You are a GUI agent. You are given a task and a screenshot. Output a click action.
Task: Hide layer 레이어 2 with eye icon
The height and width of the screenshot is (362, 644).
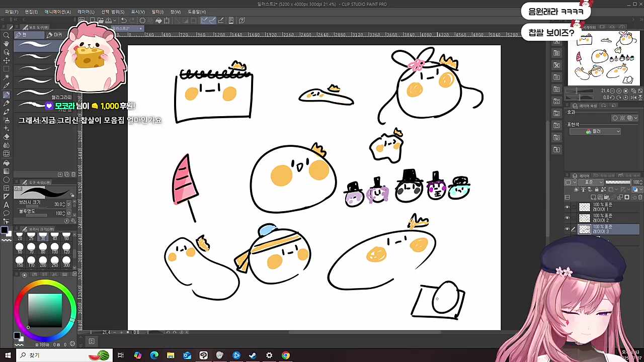pyautogui.click(x=568, y=218)
